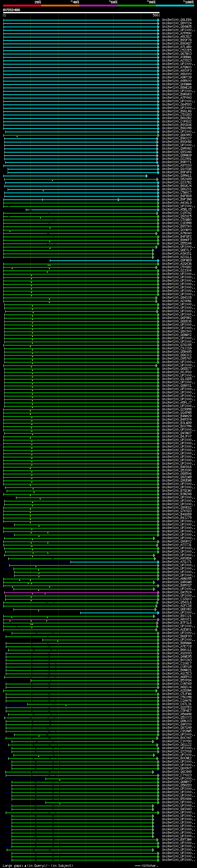The width and height of the screenshot is (197, 868).
Task: Select the UniRef100_Q84SX8 label
Action: pyautogui.click(x=177, y=297)
